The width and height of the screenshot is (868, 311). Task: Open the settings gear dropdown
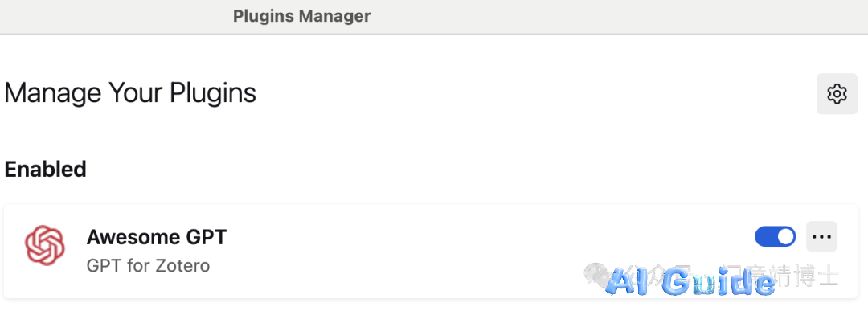[837, 94]
